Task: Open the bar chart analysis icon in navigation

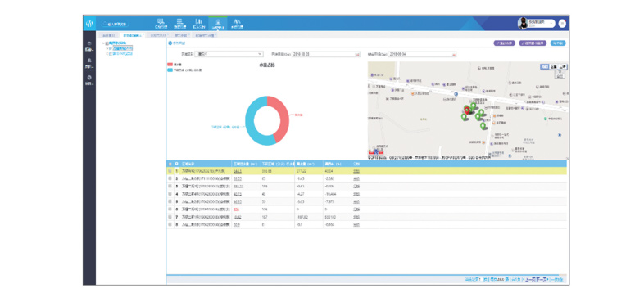Action: (198, 23)
